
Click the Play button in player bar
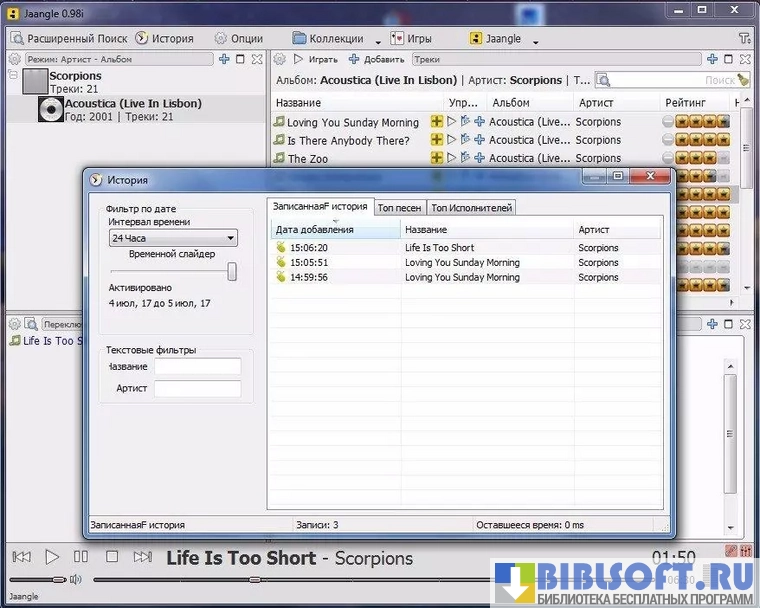(x=52, y=557)
